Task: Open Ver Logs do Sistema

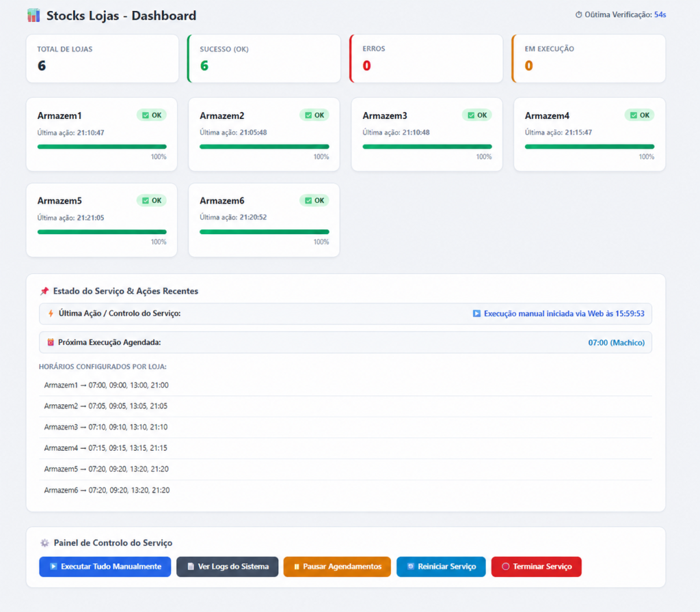Action: click(227, 566)
